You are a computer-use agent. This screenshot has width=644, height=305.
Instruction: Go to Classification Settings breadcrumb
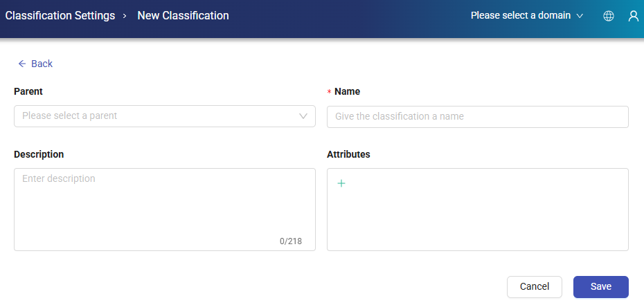(x=60, y=15)
